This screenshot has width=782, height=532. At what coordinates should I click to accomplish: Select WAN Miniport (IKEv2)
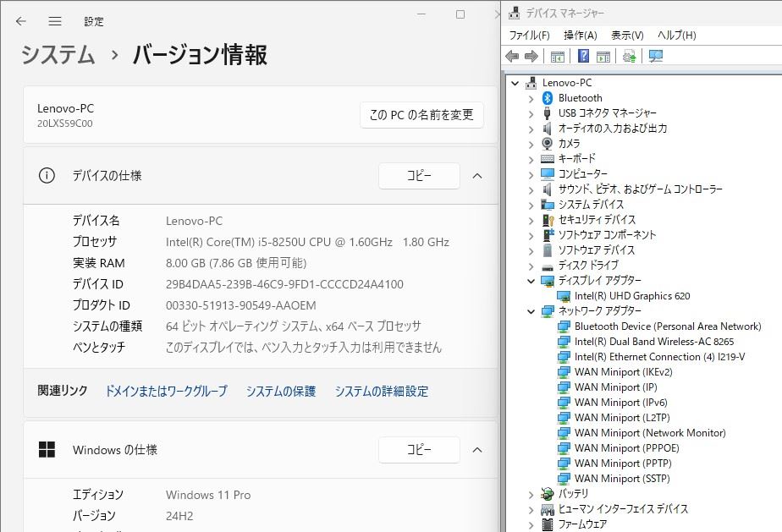624,372
